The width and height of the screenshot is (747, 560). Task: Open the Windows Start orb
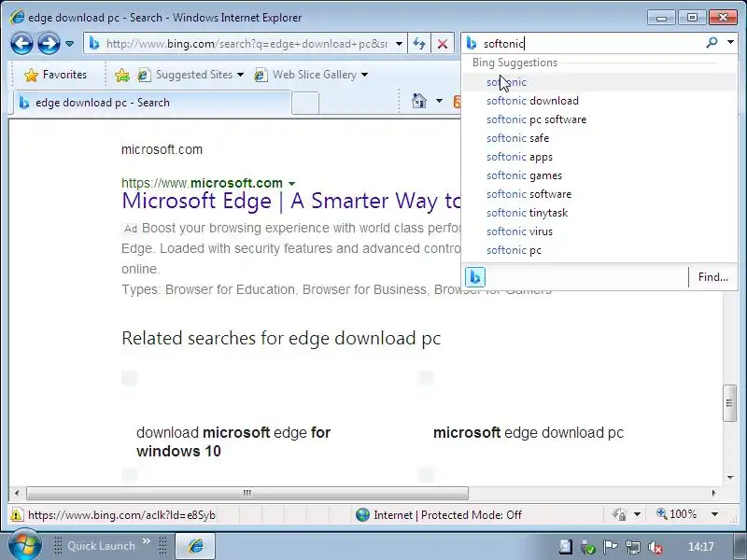point(25,545)
